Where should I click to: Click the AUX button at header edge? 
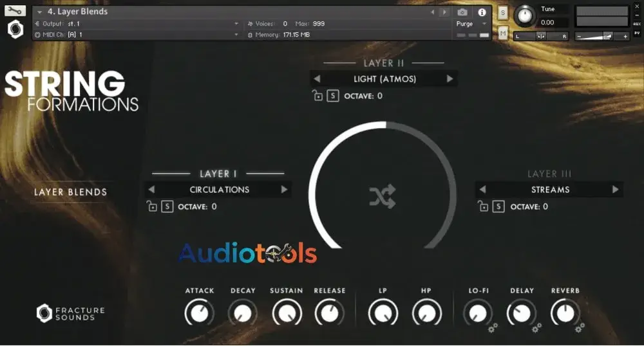[637, 24]
